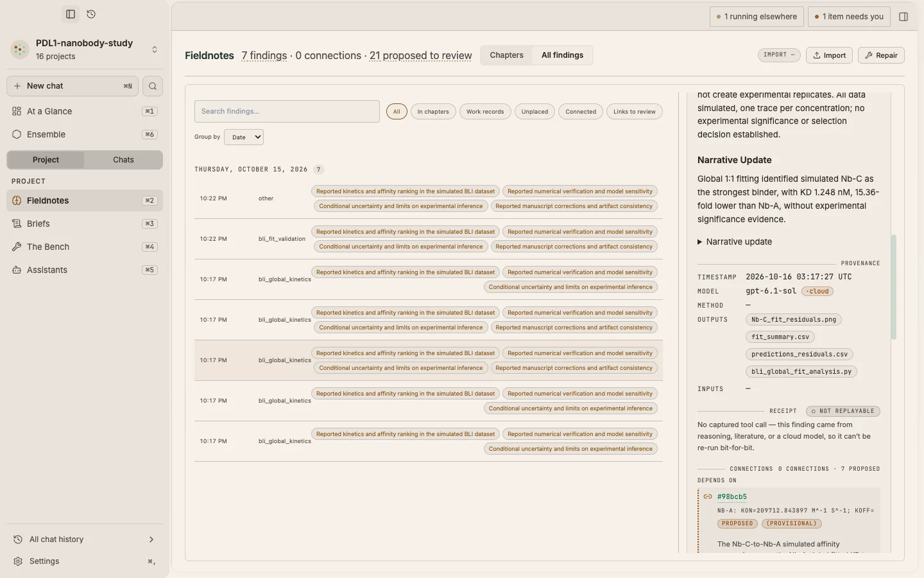Filter findings by In chapters
The image size is (924, 578).
433,112
